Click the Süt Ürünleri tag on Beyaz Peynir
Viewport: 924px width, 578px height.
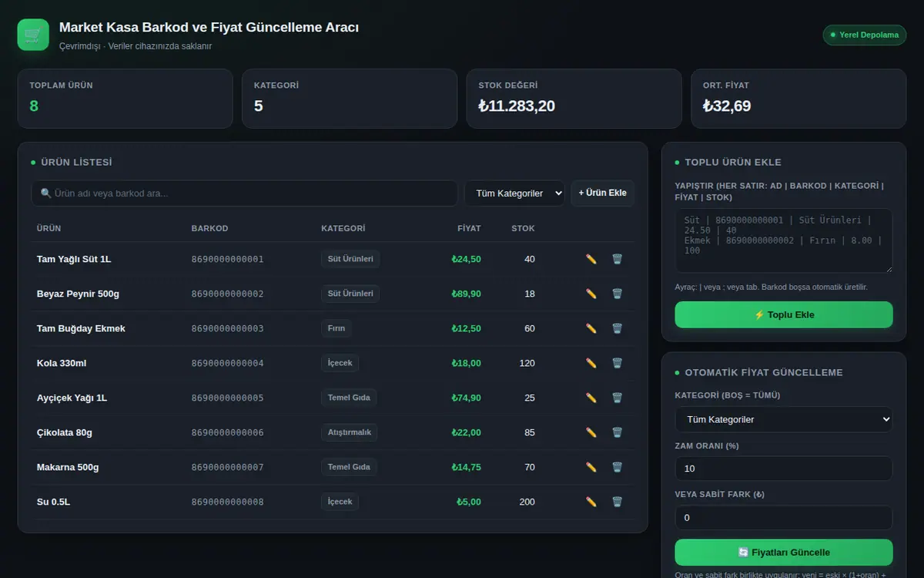350,294
